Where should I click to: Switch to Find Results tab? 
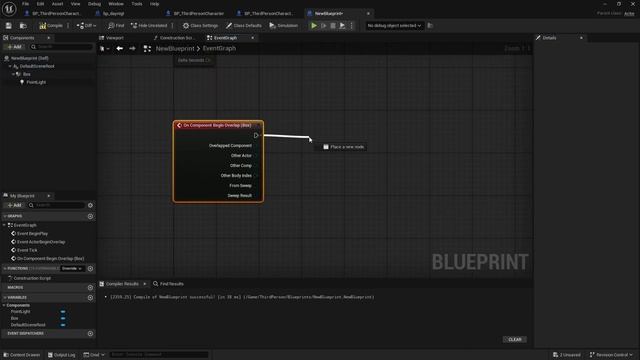(x=168, y=284)
